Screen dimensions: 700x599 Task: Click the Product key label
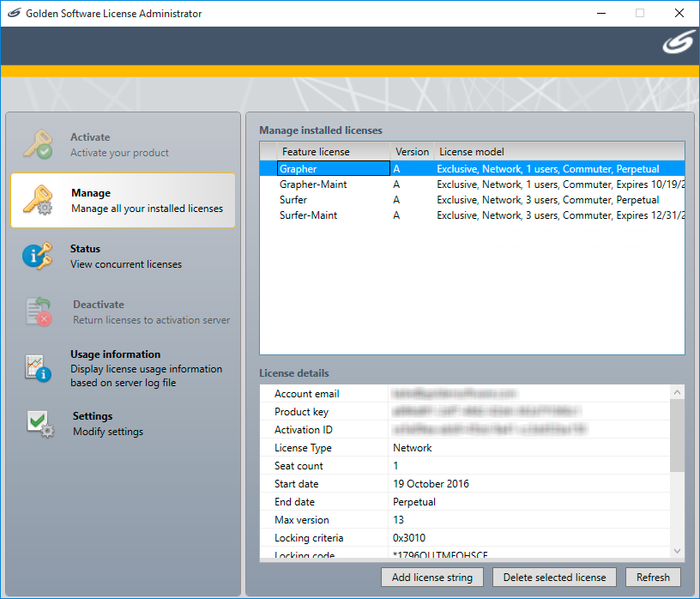(x=301, y=411)
